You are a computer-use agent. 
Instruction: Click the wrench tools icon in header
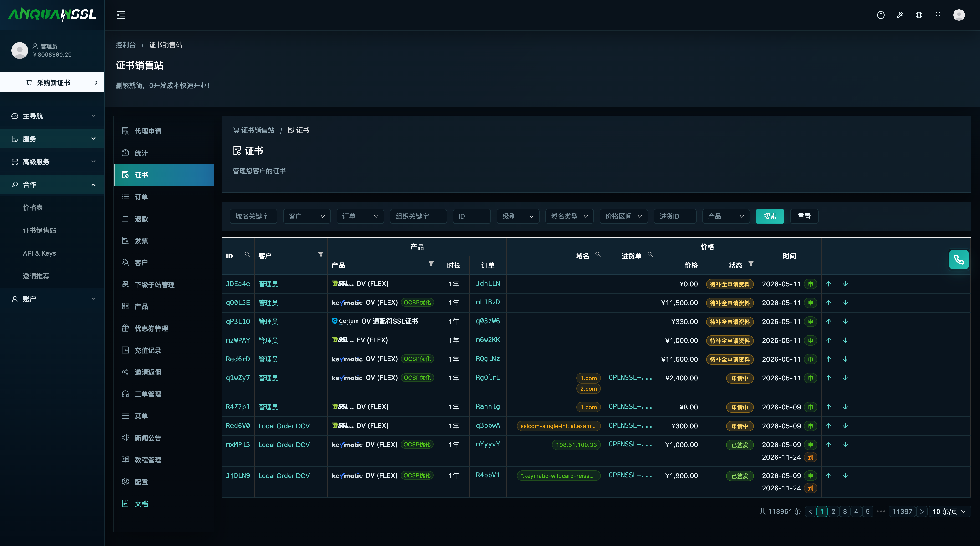click(x=900, y=15)
